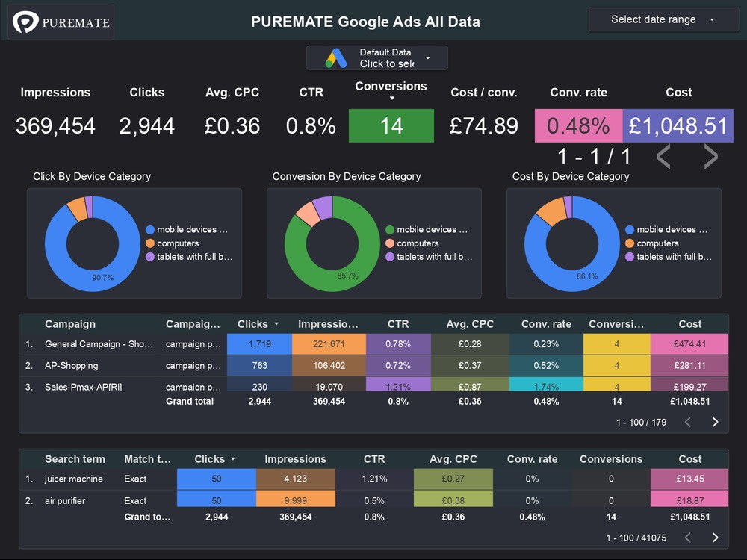Click the Cost / conv. value £74.89
Viewport: 747px width, 560px height.
click(x=483, y=125)
